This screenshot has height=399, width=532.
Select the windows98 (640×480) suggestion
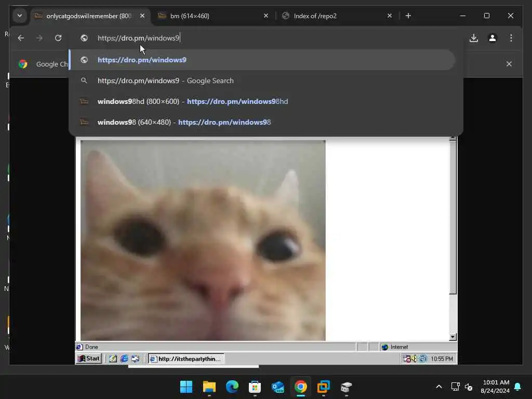click(x=262, y=122)
